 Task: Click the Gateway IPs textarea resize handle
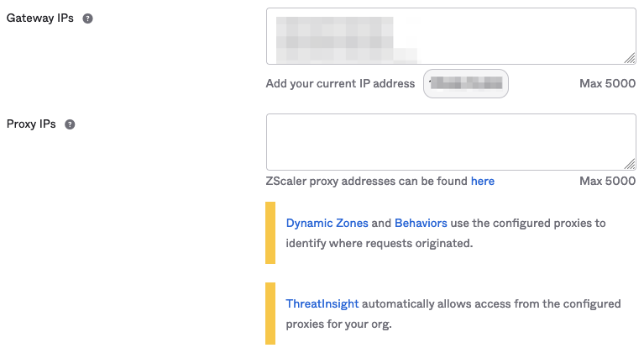(630, 59)
